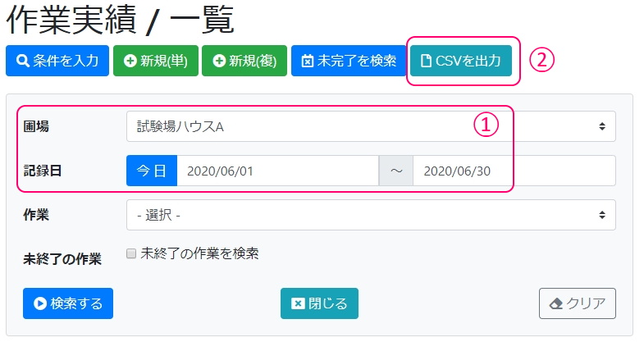Screen dimensions: 644x342
Task: Open the 作業 selection dropdown
Action: (371, 215)
